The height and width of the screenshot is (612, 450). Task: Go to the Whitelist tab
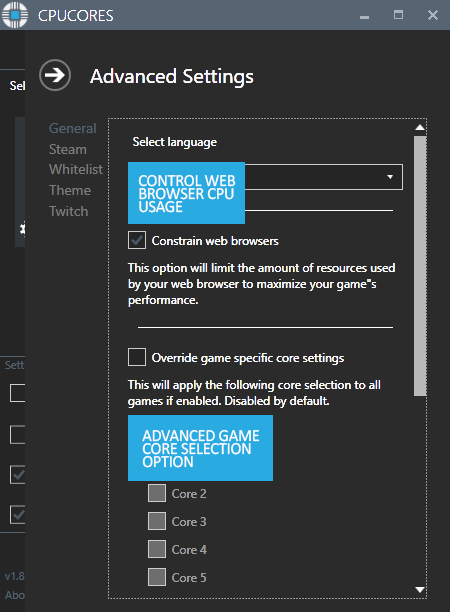point(76,169)
